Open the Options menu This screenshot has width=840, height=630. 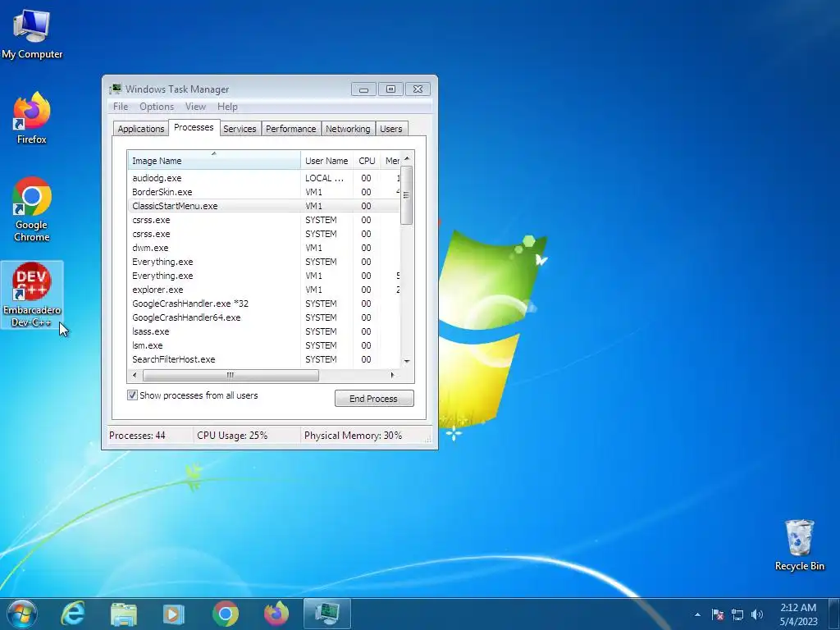[157, 107]
